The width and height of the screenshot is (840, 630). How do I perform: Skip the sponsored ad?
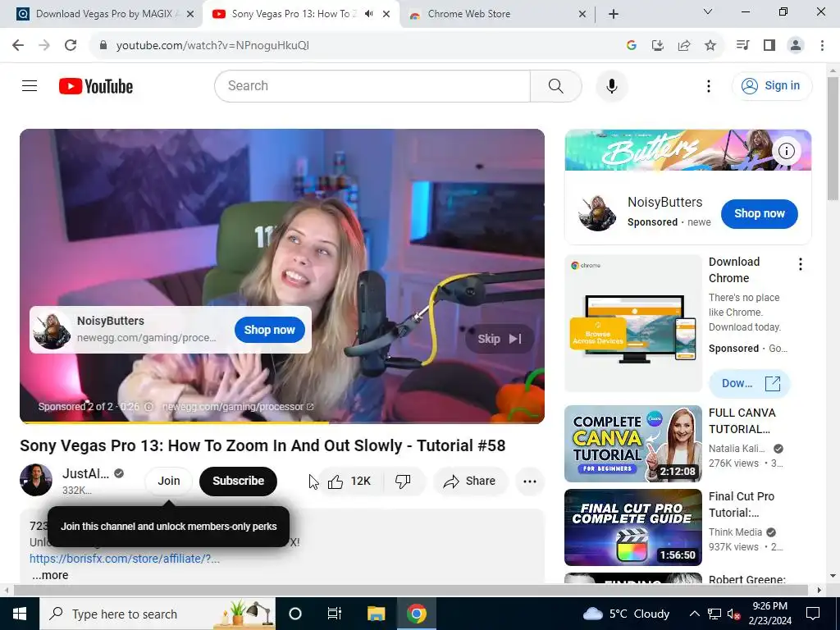500,339
